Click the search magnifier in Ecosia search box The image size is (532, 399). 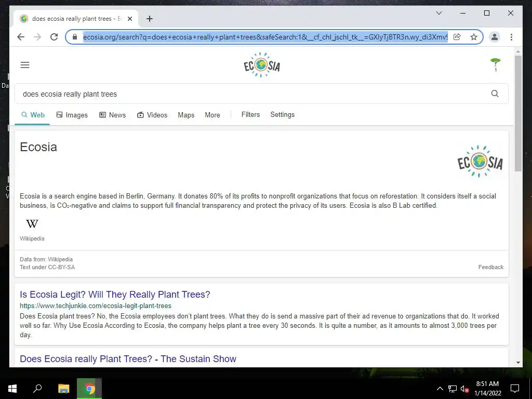click(x=495, y=94)
